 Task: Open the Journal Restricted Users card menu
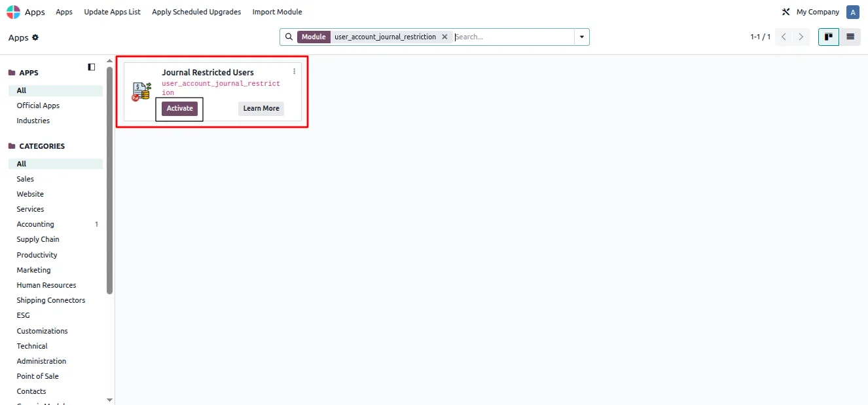294,71
